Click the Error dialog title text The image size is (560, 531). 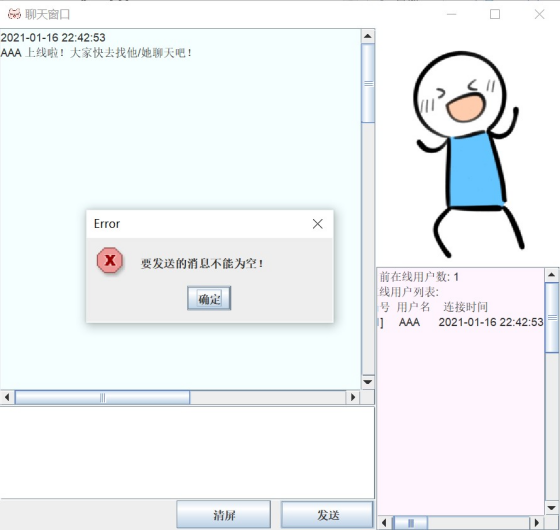click(106, 224)
